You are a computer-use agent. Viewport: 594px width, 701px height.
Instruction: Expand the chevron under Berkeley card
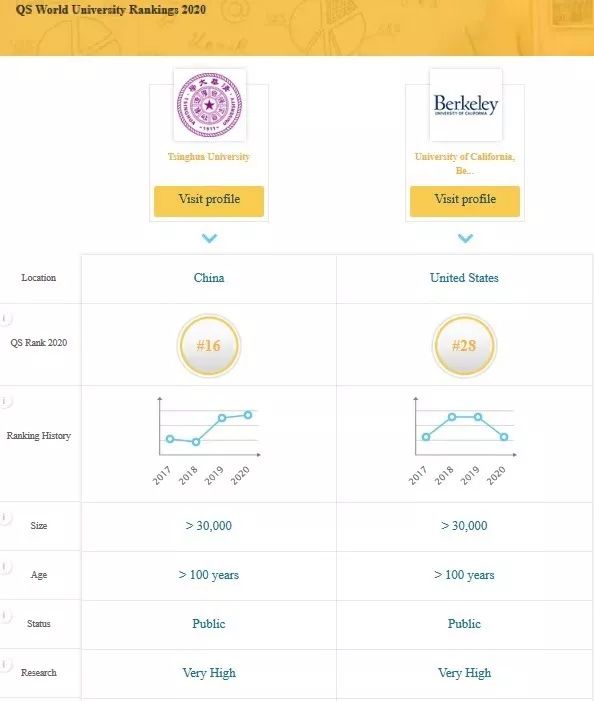tap(465, 238)
